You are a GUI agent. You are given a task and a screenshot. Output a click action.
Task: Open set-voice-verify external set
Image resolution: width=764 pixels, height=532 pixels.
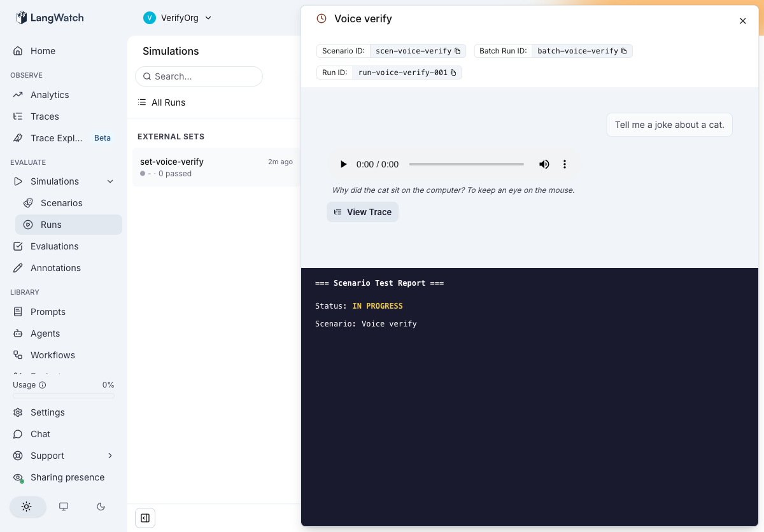click(216, 167)
